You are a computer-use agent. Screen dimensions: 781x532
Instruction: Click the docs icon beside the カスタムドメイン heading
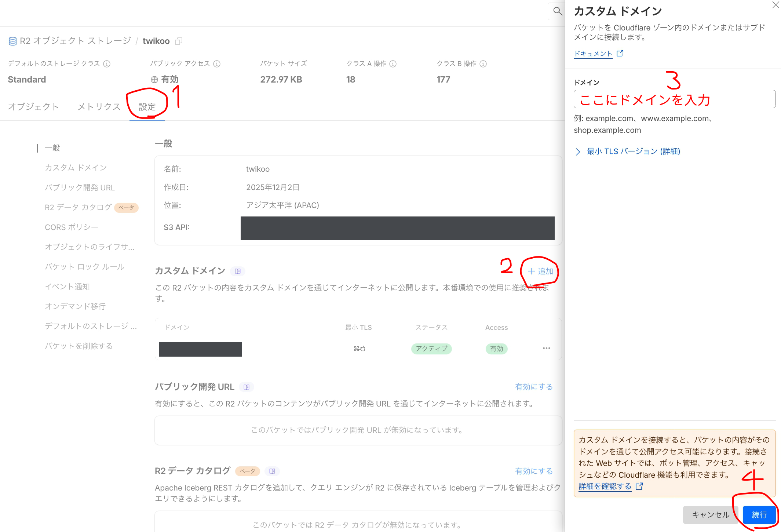point(238,271)
